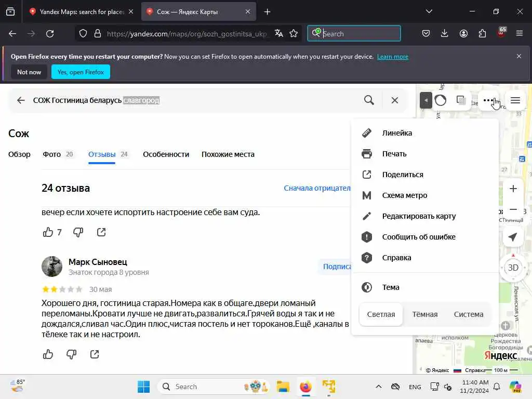
Task: Open Firefox account icon
Action: click(463, 33)
